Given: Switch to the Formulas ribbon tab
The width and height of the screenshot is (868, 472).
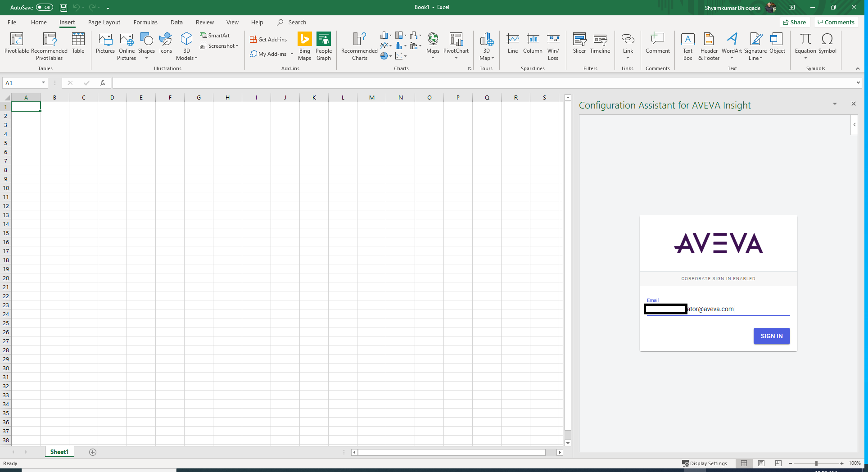Looking at the screenshot, I should pyautogui.click(x=145, y=22).
